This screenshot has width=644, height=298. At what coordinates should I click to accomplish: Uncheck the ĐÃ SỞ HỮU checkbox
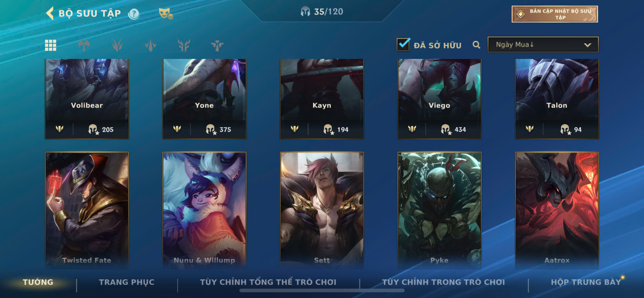coord(403,45)
